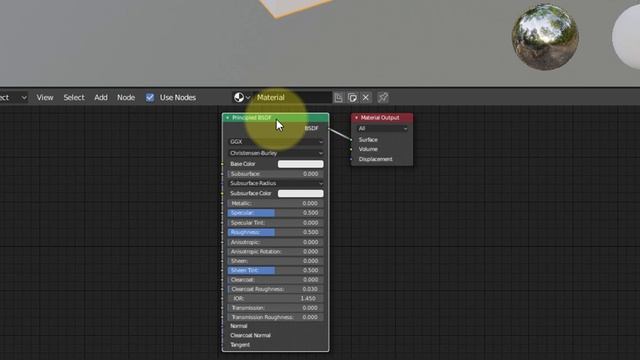Open the Select menu
Screen dimensions: 640x360
[x=74, y=98]
